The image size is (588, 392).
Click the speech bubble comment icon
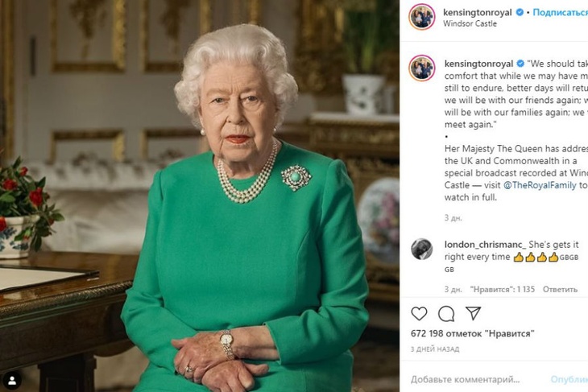coord(445,313)
